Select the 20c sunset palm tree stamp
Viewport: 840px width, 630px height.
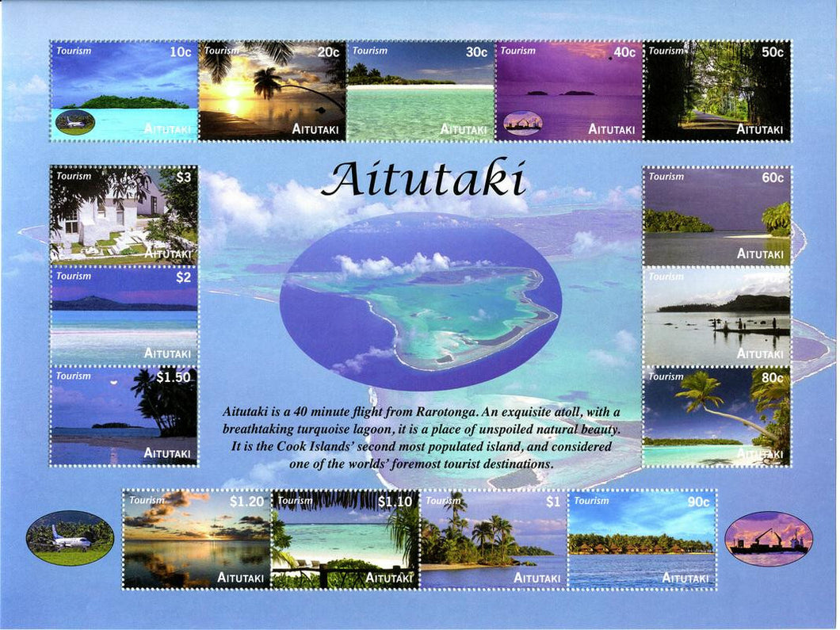(272, 91)
